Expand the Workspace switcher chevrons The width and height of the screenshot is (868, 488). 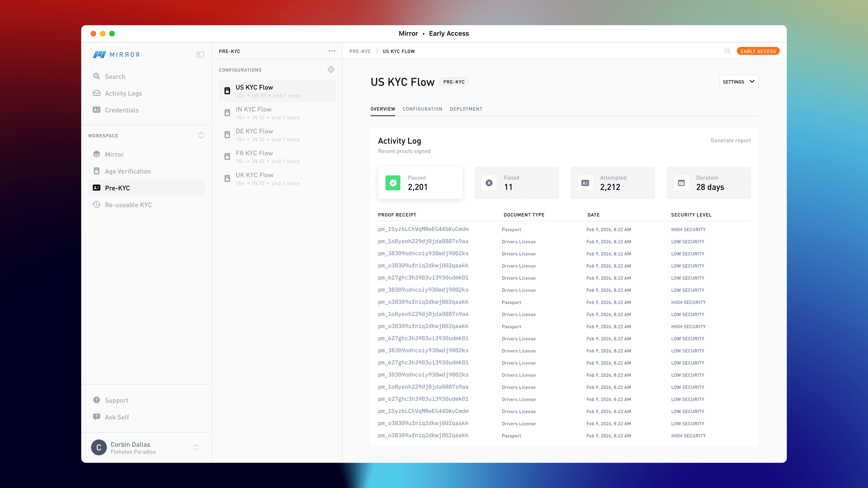click(201, 135)
